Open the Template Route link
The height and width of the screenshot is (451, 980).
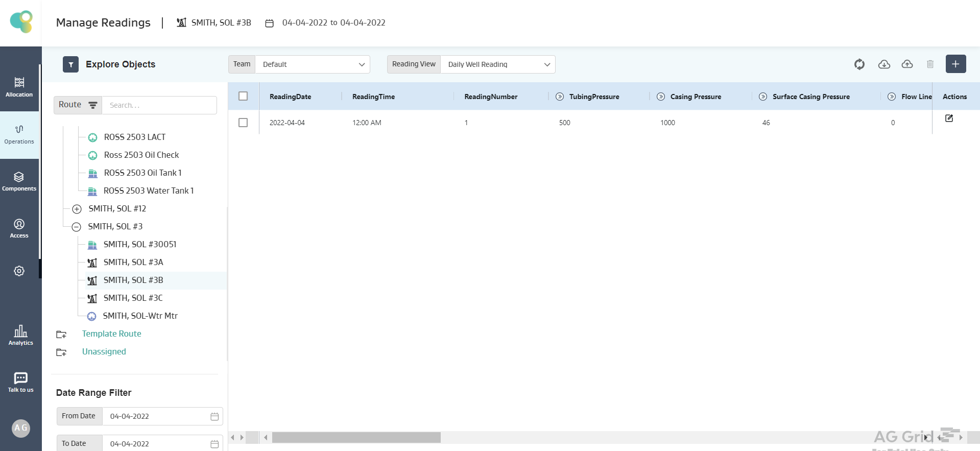(111, 334)
